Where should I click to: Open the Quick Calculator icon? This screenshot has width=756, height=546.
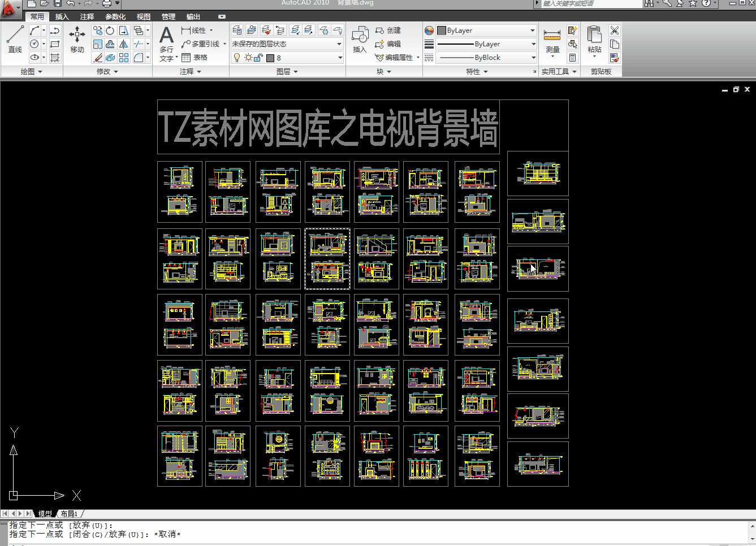(x=573, y=58)
